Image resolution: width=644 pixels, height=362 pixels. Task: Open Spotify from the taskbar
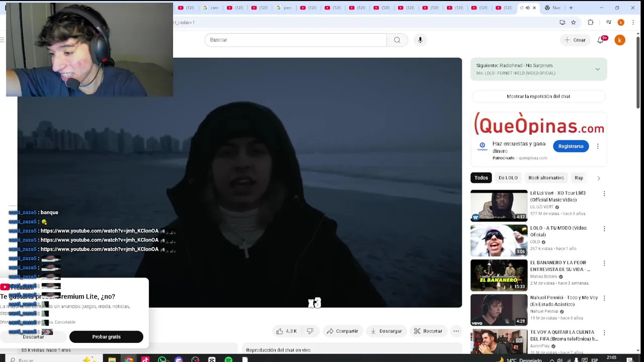(x=228, y=359)
